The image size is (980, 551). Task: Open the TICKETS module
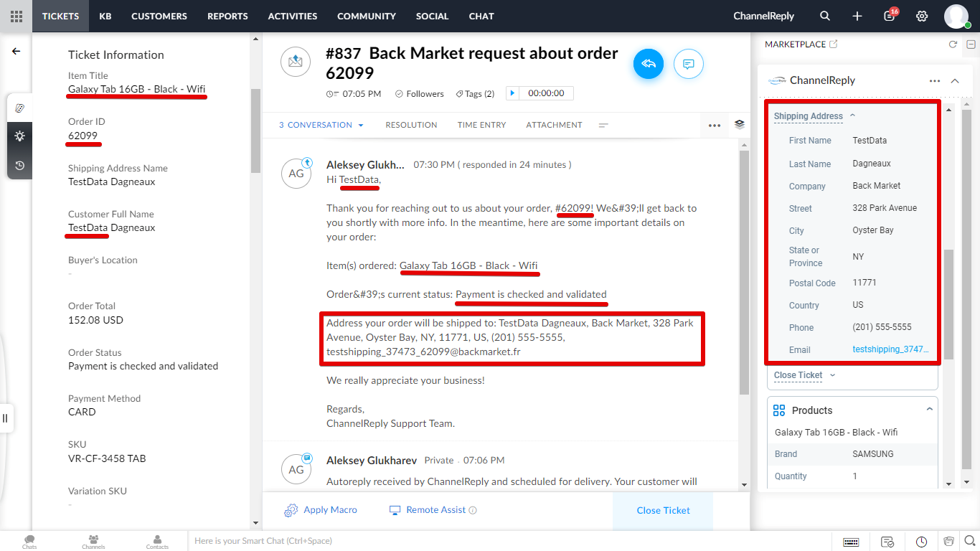click(x=60, y=16)
